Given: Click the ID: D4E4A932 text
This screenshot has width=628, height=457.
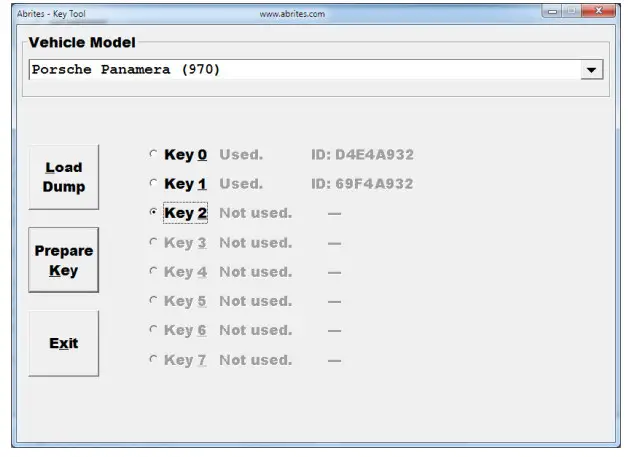Looking at the screenshot, I should 362,155.
